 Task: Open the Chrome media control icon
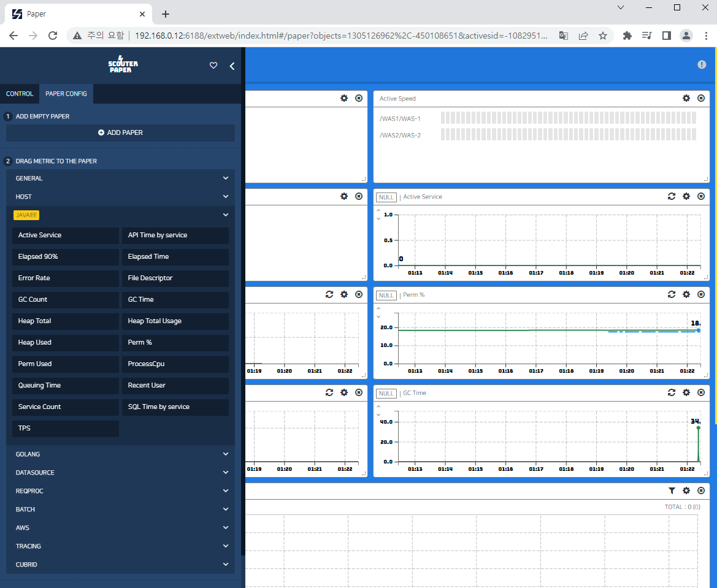point(646,36)
